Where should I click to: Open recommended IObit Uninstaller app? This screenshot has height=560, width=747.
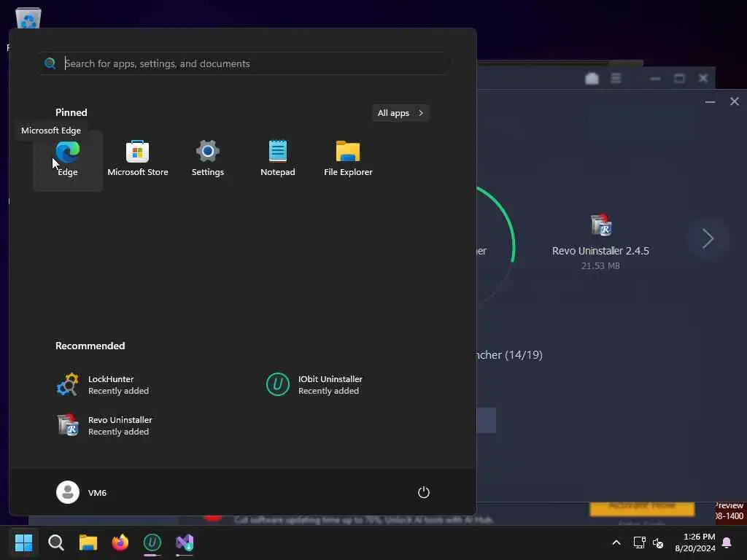[x=314, y=385]
